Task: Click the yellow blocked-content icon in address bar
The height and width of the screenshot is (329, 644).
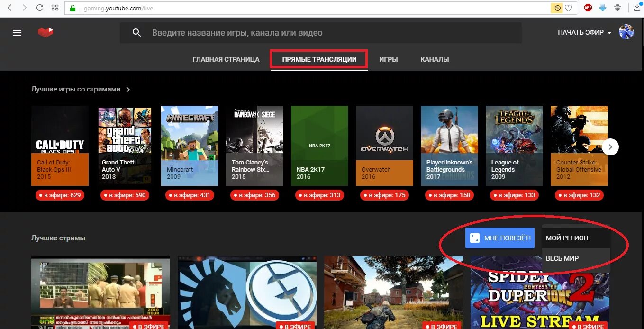Action: click(x=558, y=8)
